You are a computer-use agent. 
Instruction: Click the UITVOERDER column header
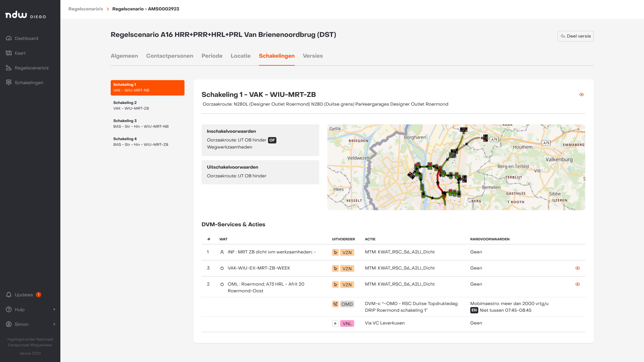click(x=343, y=239)
